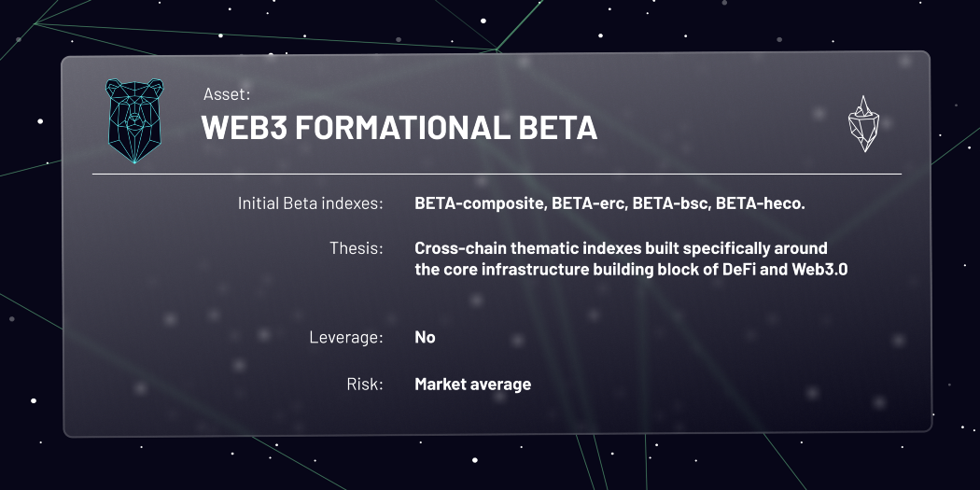
Task: Pick the BETA-heco index
Action: (759, 203)
